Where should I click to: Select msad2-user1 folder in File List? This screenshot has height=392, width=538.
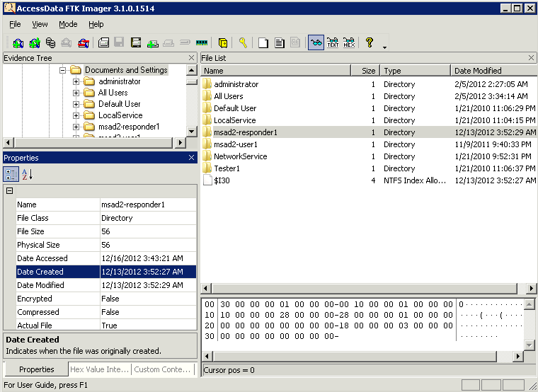pos(236,144)
